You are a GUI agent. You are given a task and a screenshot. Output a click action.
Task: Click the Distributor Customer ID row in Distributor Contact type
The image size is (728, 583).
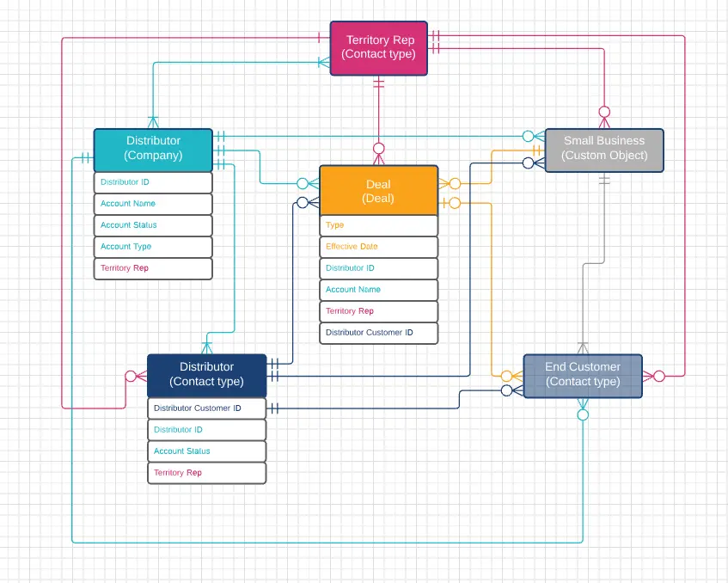206,408
